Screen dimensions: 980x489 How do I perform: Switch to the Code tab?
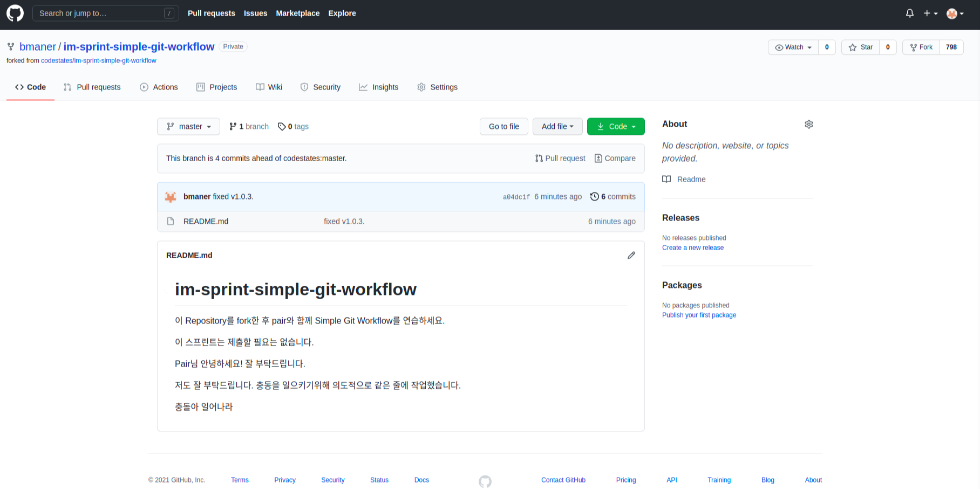click(x=30, y=87)
